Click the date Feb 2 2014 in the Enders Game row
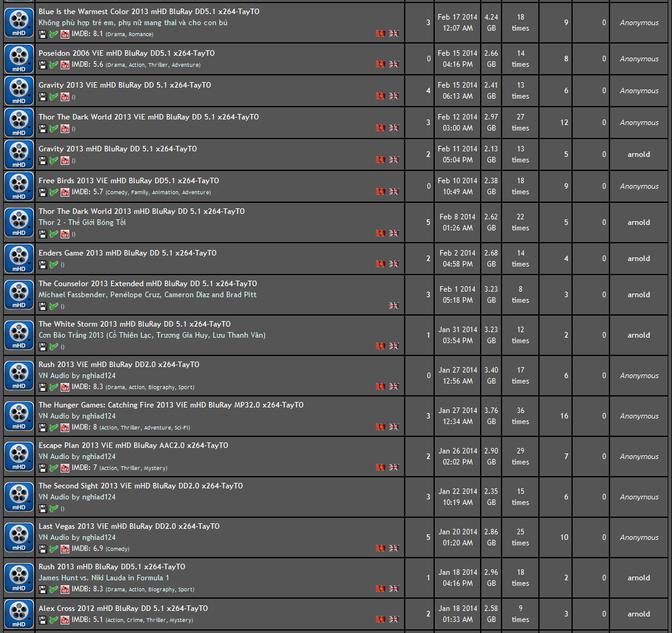Image resolution: width=672 pixels, height=633 pixels. pyautogui.click(x=457, y=253)
